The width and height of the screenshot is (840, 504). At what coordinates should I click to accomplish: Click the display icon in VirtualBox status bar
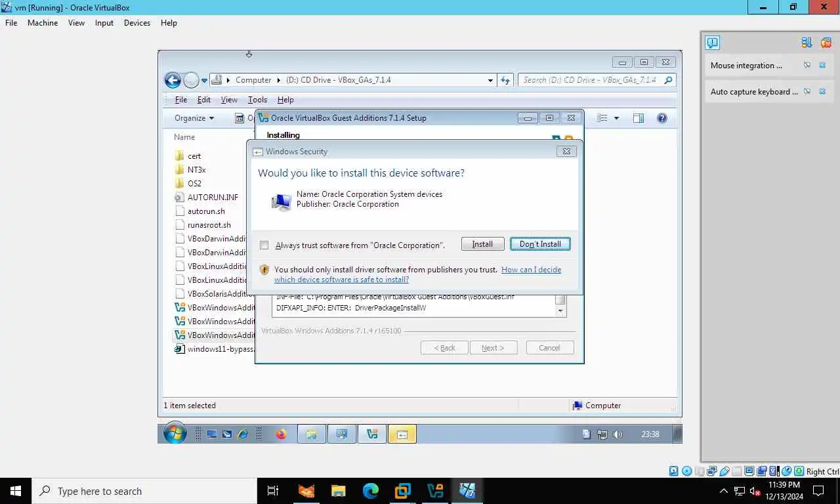coord(749,471)
